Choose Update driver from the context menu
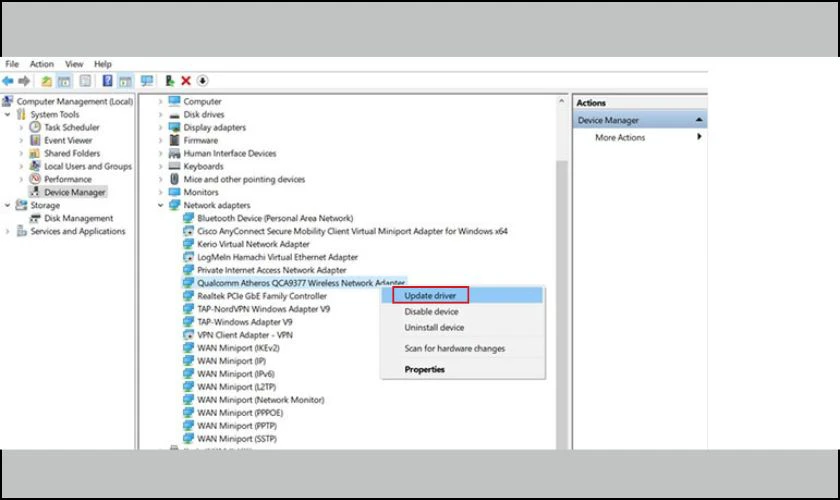The width and height of the screenshot is (840, 500). tap(463, 295)
